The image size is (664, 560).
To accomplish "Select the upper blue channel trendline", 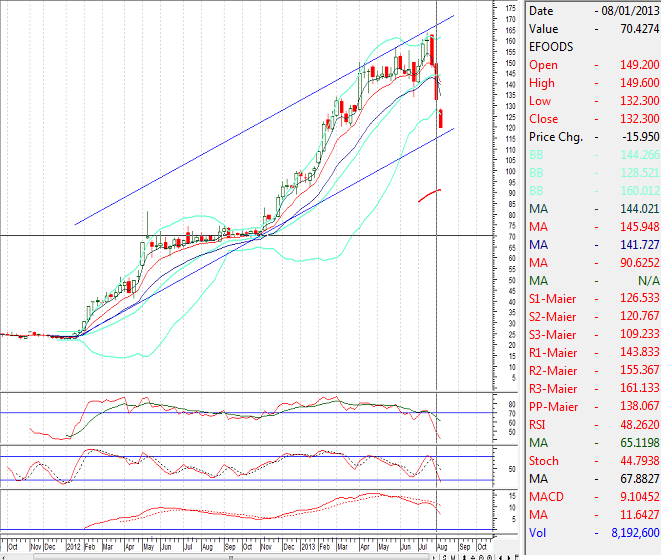I will [260, 122].
